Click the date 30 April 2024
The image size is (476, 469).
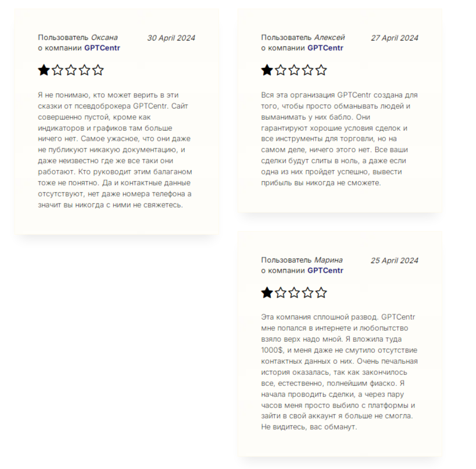171,38
